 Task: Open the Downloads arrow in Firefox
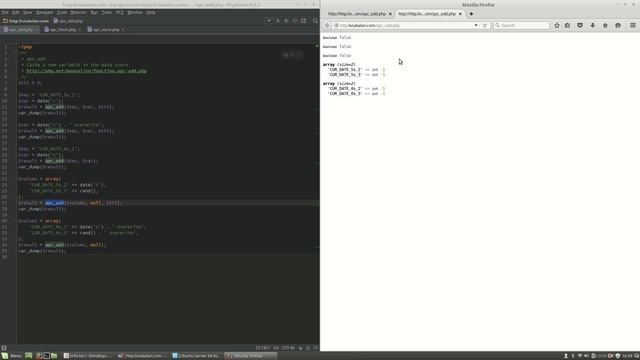[x=593, y=25]
